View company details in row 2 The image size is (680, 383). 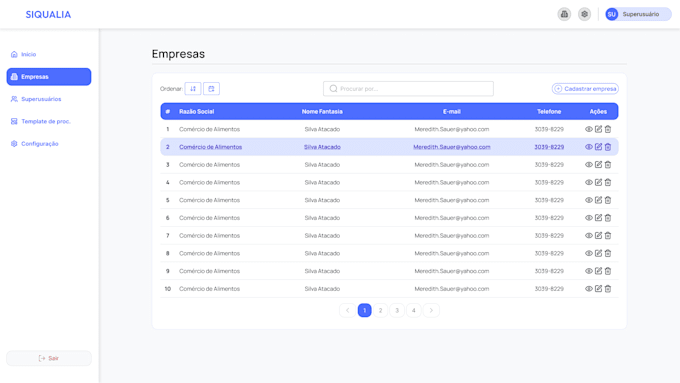click(588, 147)
